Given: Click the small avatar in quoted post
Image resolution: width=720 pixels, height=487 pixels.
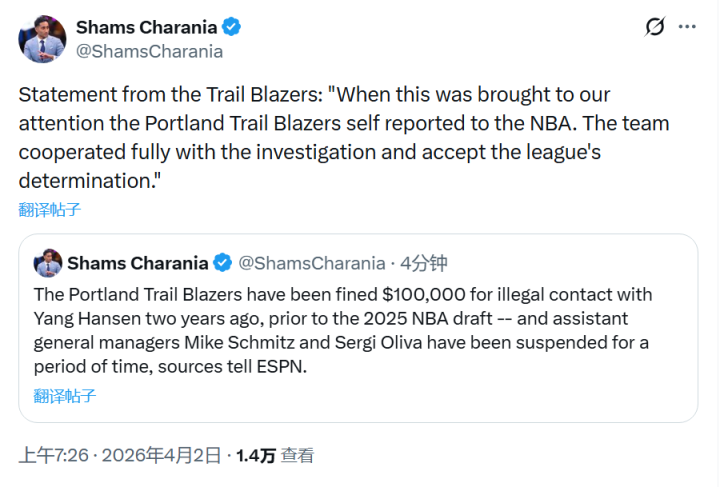Looking at the screenshot, I should coord(48,263).
